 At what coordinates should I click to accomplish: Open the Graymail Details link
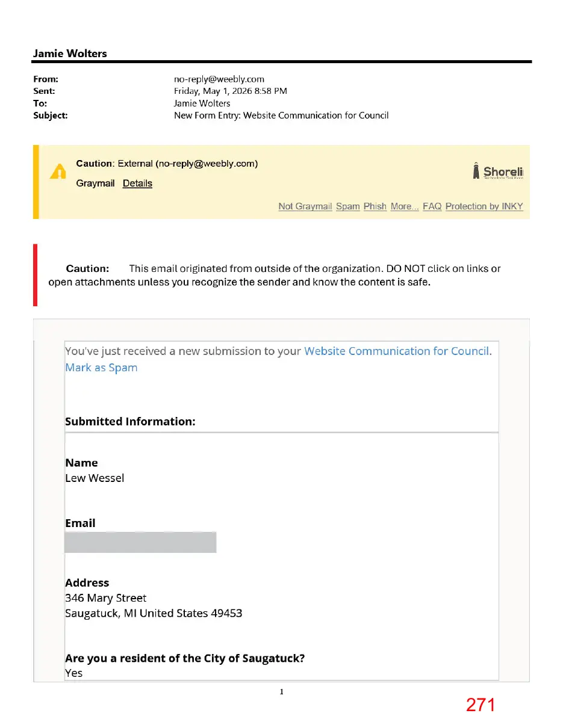(x=137, y=184)
